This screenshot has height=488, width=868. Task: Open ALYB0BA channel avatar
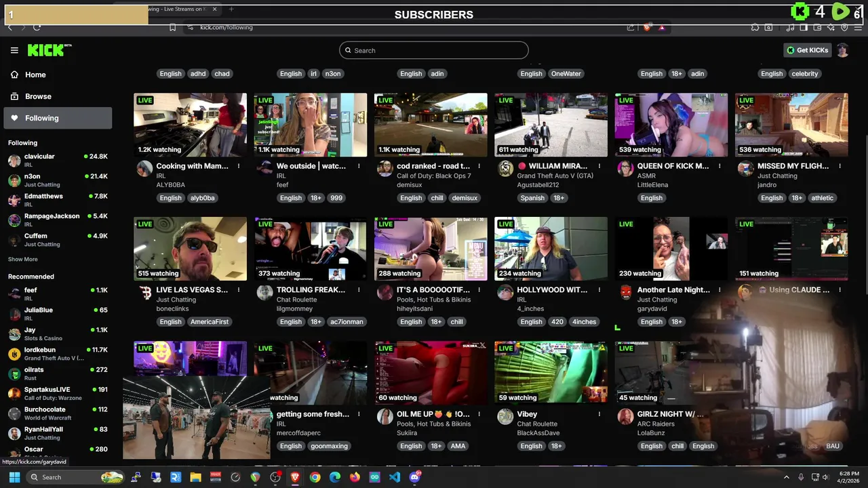click(x=144, y=169)
